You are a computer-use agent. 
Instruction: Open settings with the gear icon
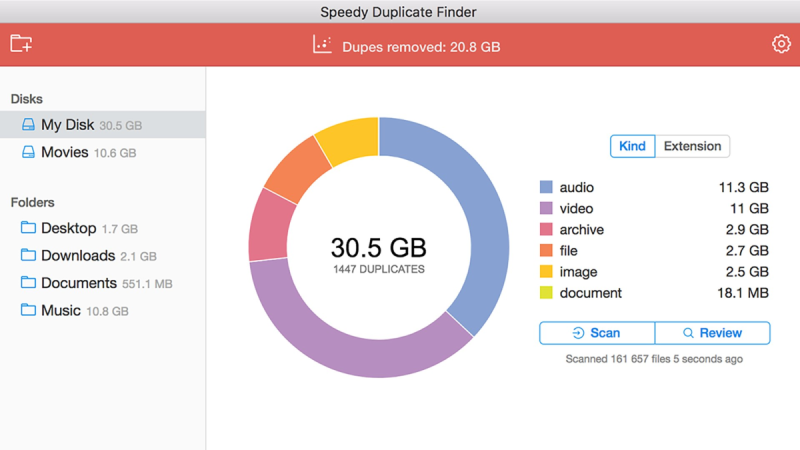(x=781, y=44)
